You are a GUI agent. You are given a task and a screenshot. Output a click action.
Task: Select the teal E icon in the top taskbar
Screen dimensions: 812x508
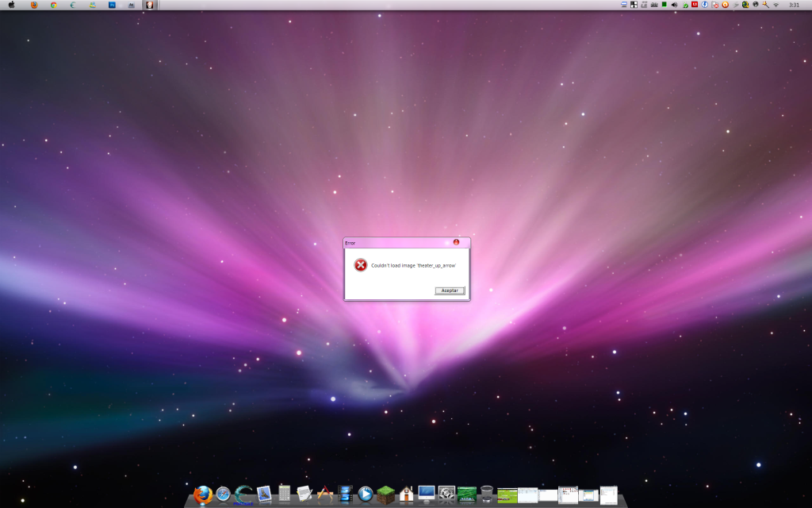coord(73,5)
